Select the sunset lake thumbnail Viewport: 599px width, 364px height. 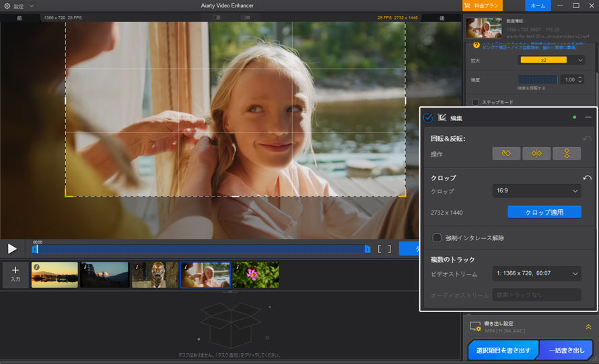[55, 275]
